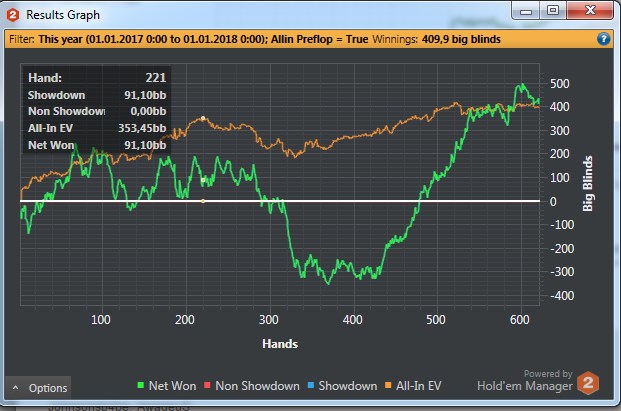Click the Powered by text
Screen dimensions: 621x411
point(548,373)
